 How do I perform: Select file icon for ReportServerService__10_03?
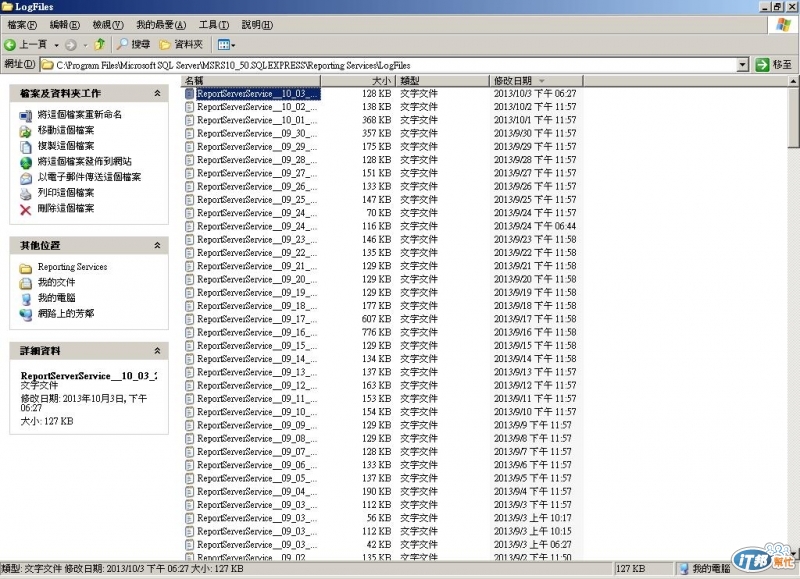(x=189, y=93)
